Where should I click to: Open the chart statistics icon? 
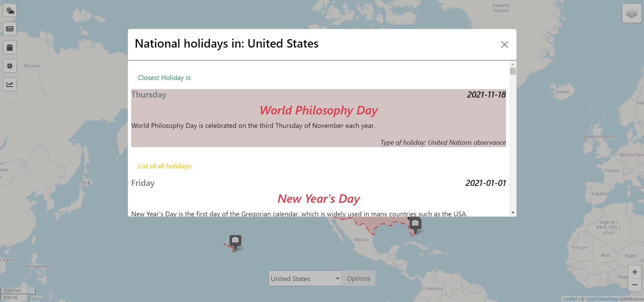tap(10, 84)
